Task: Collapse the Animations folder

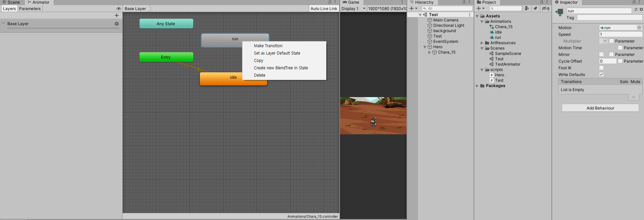Action: tap(482, 21)
